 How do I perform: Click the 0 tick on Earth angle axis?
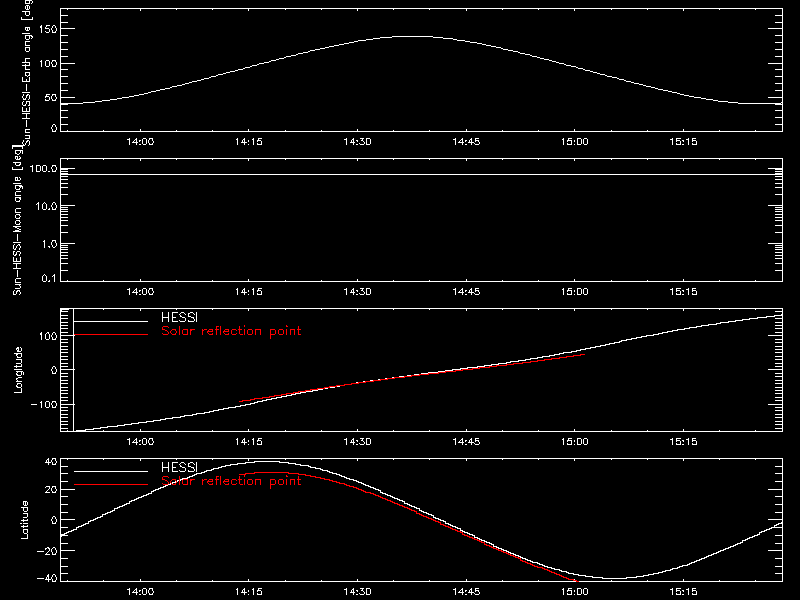click(54, 128)
